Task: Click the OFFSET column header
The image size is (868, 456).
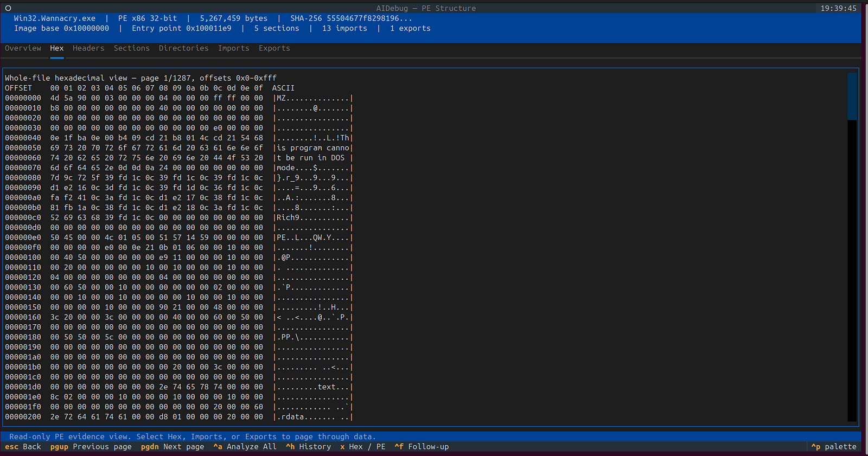Action: click(x=18, y=88)
